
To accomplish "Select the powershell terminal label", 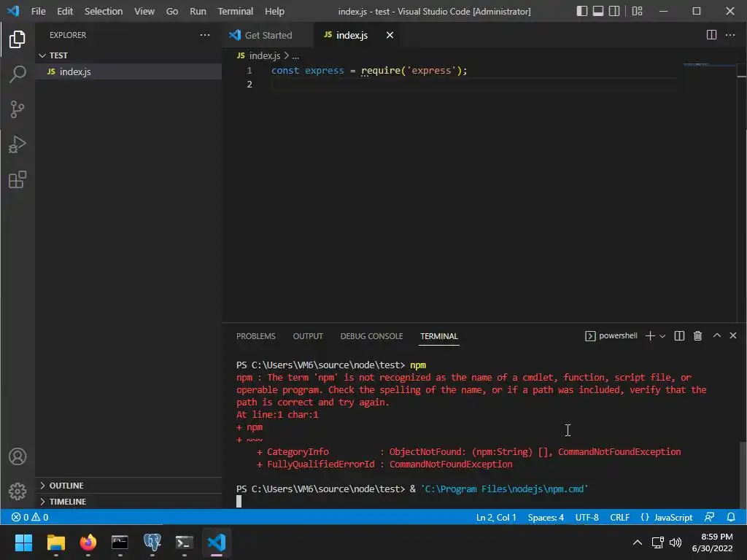I will (x=611, y=335).
